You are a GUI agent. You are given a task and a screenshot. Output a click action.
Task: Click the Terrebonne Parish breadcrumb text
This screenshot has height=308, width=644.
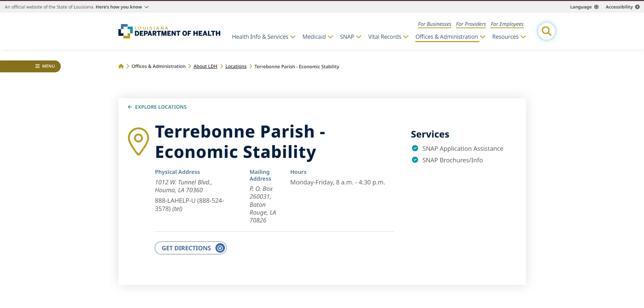[297, 67]
